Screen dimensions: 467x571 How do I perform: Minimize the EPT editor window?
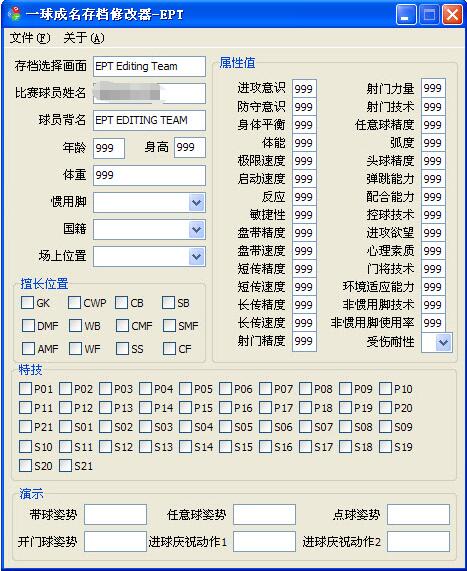point(406,15)
